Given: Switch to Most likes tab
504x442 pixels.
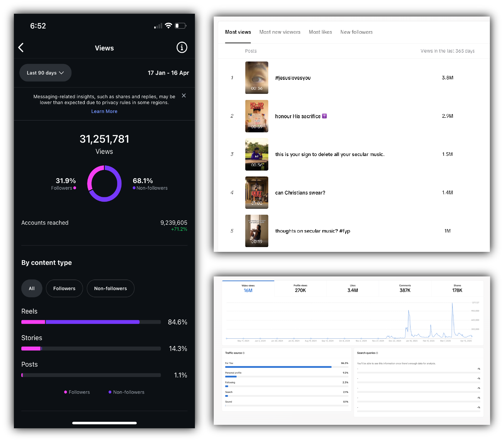Looking at the screenshot, I should click(320, 32).
